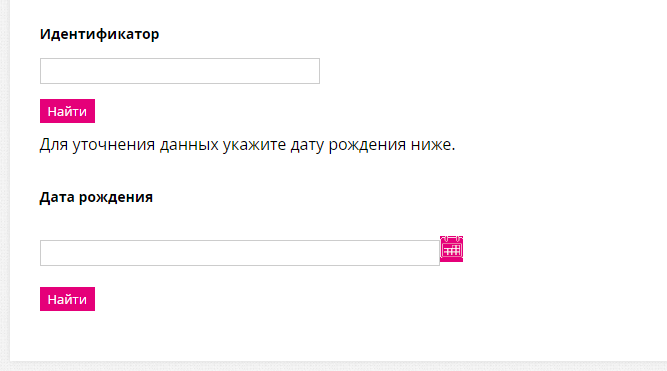
Task: Click the sentence beginning Для уточнения данных
Action: (x=247, y=145)
